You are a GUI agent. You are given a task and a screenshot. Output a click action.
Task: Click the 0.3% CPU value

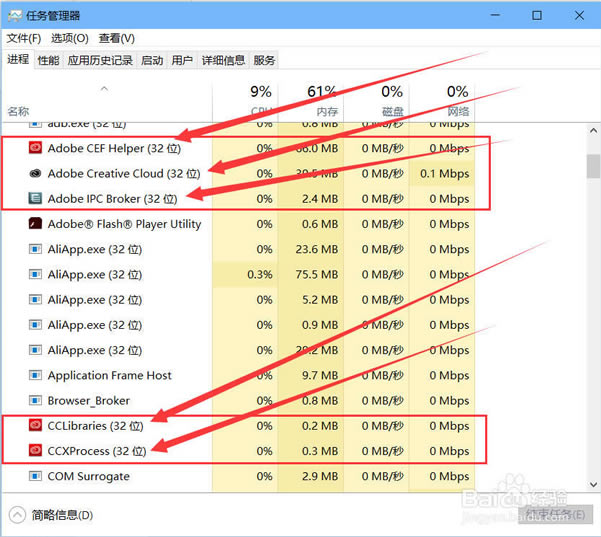[259, 274]
